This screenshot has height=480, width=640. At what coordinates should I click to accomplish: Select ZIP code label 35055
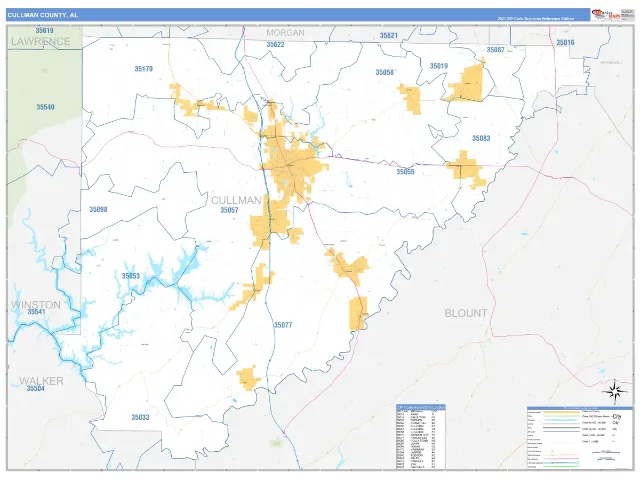[405, 172]
